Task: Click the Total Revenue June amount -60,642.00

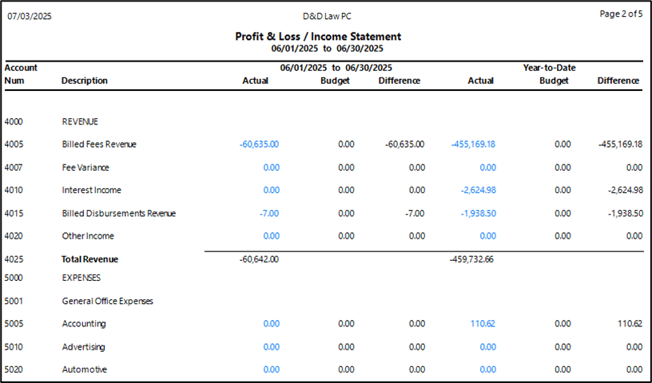Action: coord(259,259)
